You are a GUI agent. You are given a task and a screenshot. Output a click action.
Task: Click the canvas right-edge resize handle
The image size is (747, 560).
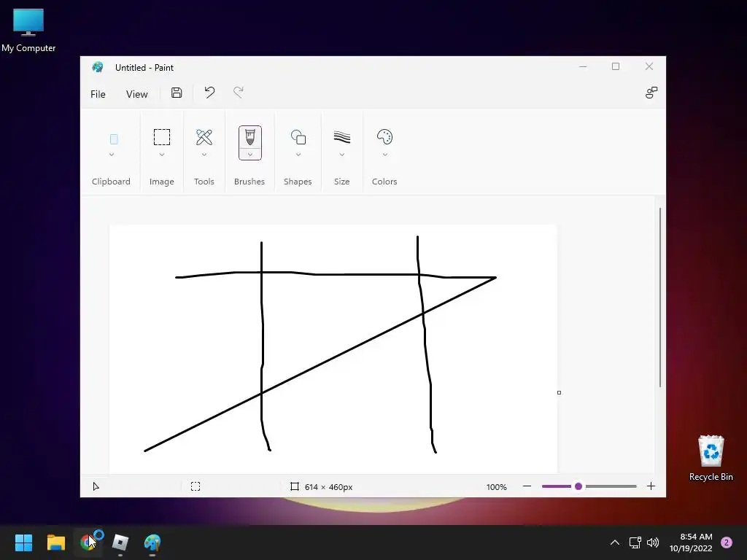coord(559,392)
